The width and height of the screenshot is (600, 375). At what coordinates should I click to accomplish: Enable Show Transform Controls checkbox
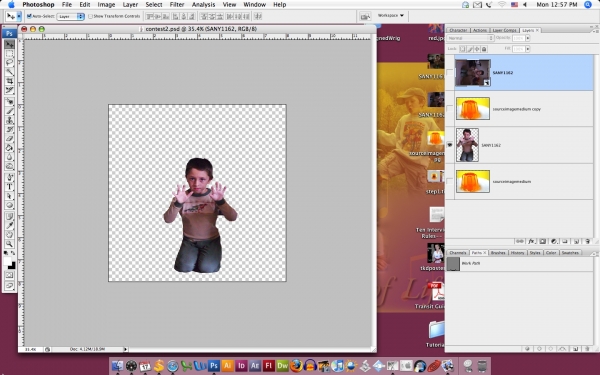[90, 16]
